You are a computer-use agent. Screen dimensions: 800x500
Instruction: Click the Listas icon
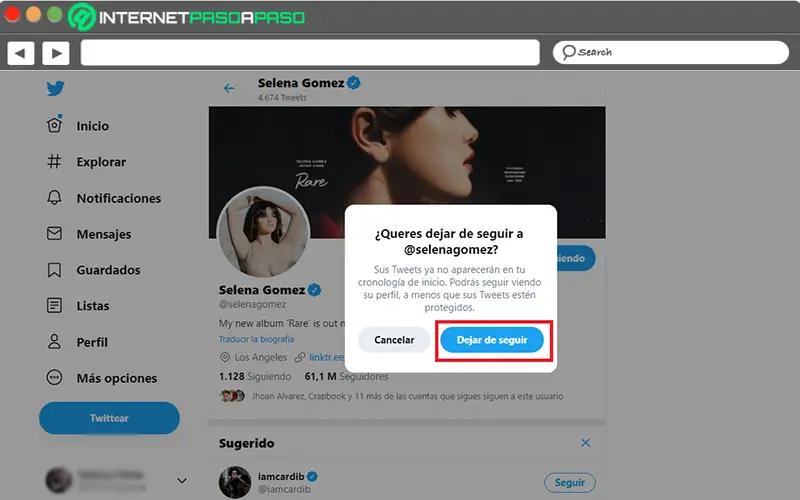click(56, 306)
